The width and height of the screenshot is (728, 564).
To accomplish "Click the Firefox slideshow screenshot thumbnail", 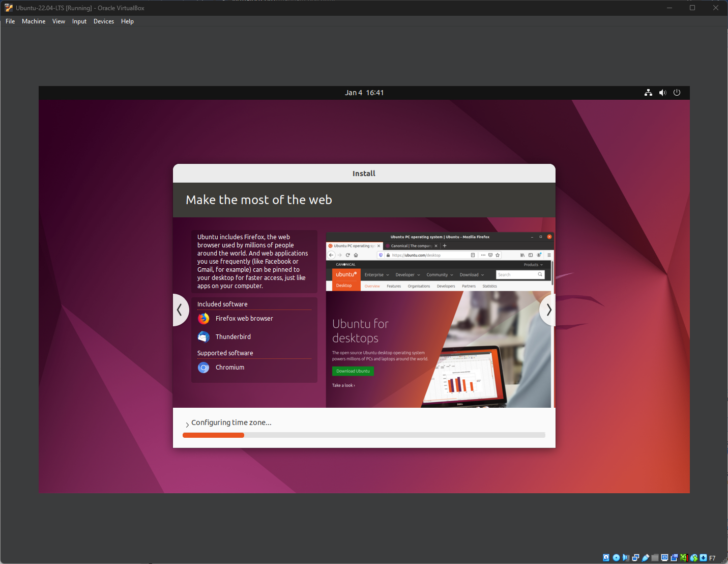I will (x=440, y=320).
